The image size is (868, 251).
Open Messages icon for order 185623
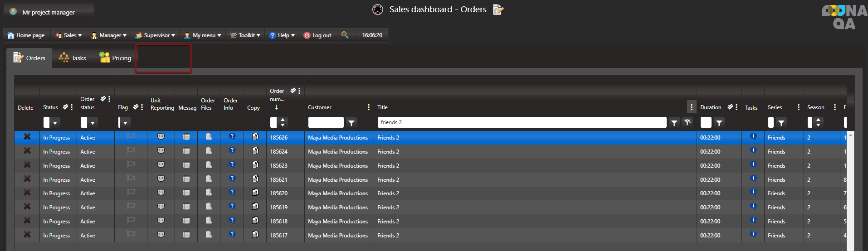(x=186, y=165)
